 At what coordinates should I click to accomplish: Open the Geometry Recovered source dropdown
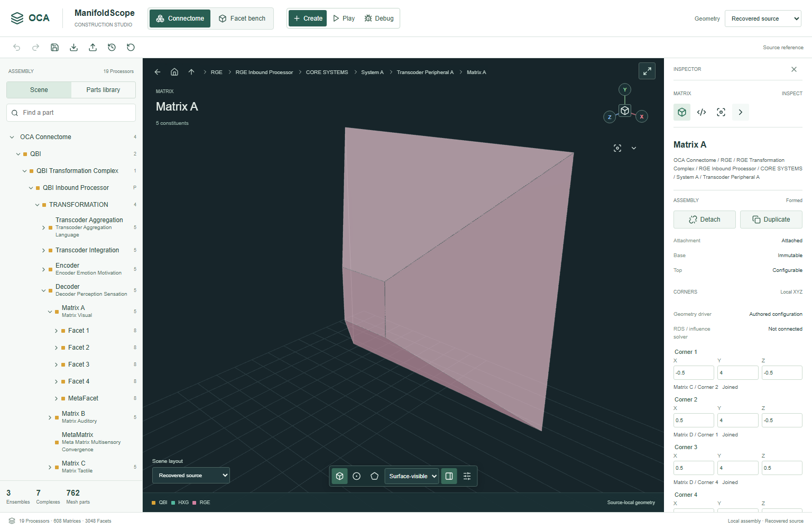point(763,19)
